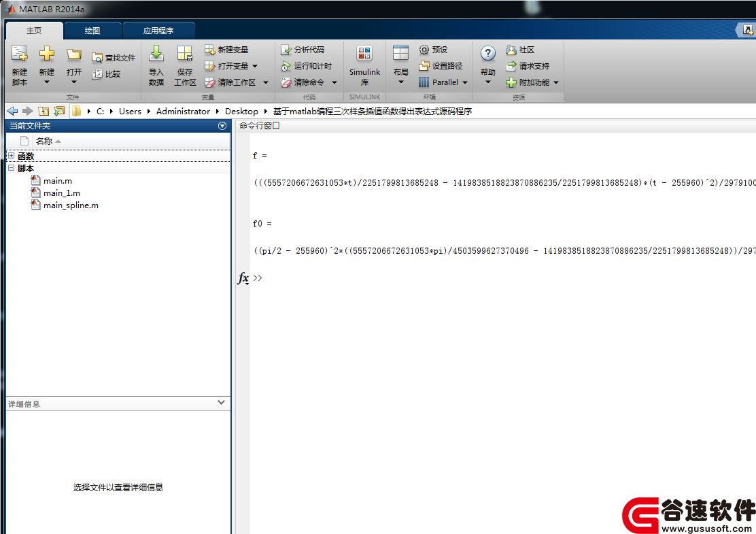Select main.m in the file list

point(57,180)
